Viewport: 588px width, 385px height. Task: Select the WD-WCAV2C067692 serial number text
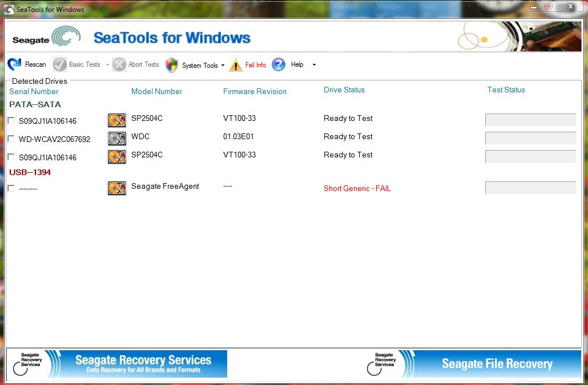54,139
